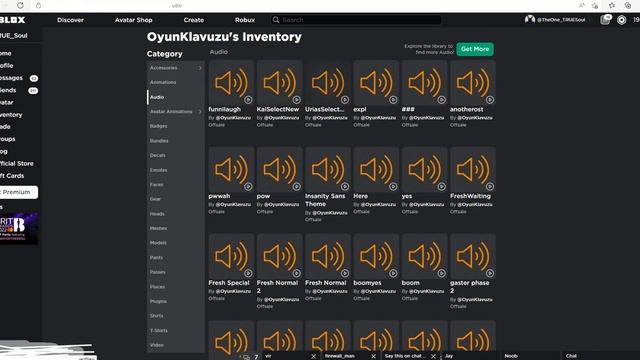Open the Insanity Sans Theme title link
The image size is (640, 360).
[x=325, y=200]
